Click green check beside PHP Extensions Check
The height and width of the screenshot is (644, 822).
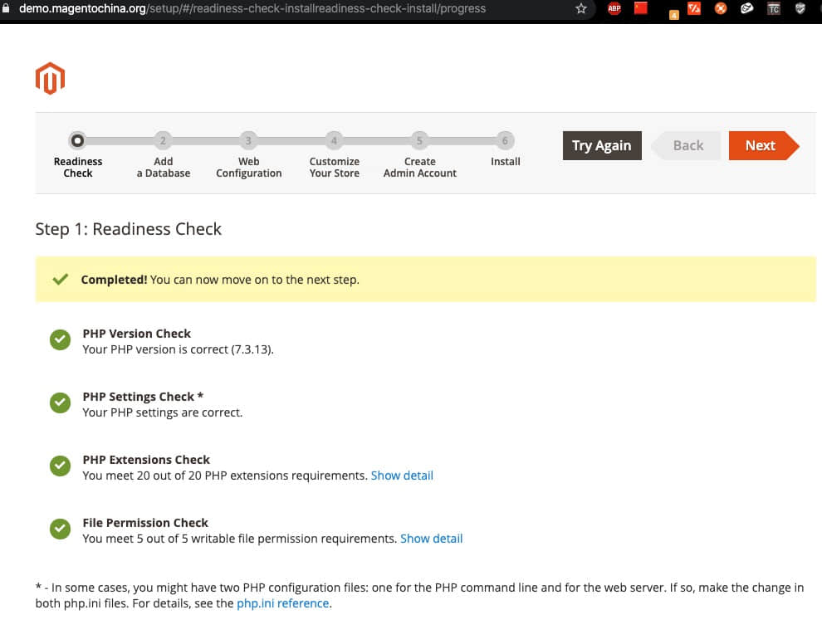61,466
